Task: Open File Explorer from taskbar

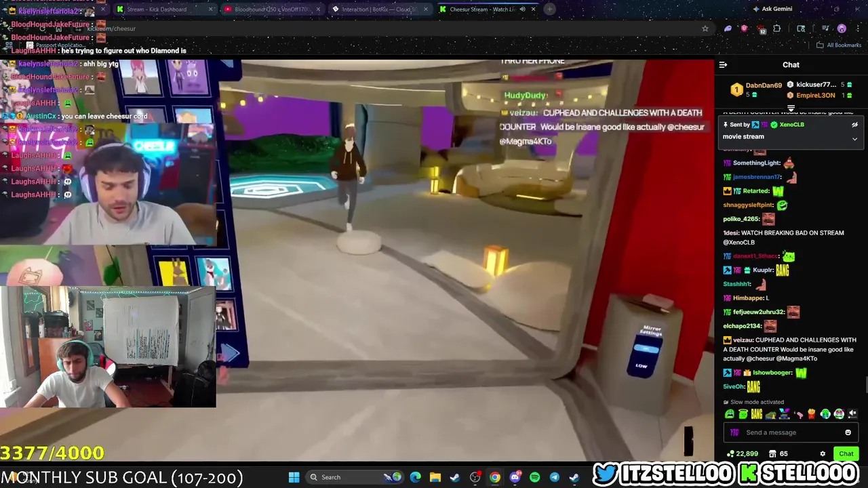Action: point(435,477)
